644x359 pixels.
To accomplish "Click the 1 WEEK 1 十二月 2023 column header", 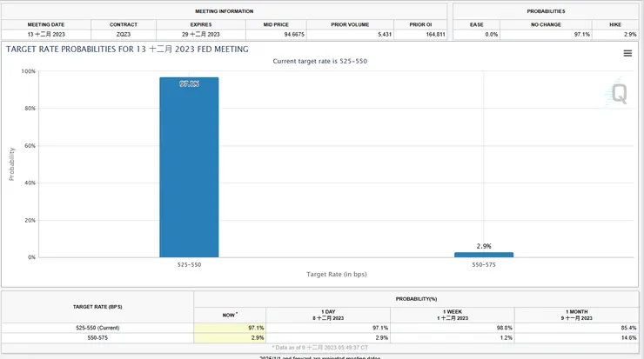I will pos(453,315).
